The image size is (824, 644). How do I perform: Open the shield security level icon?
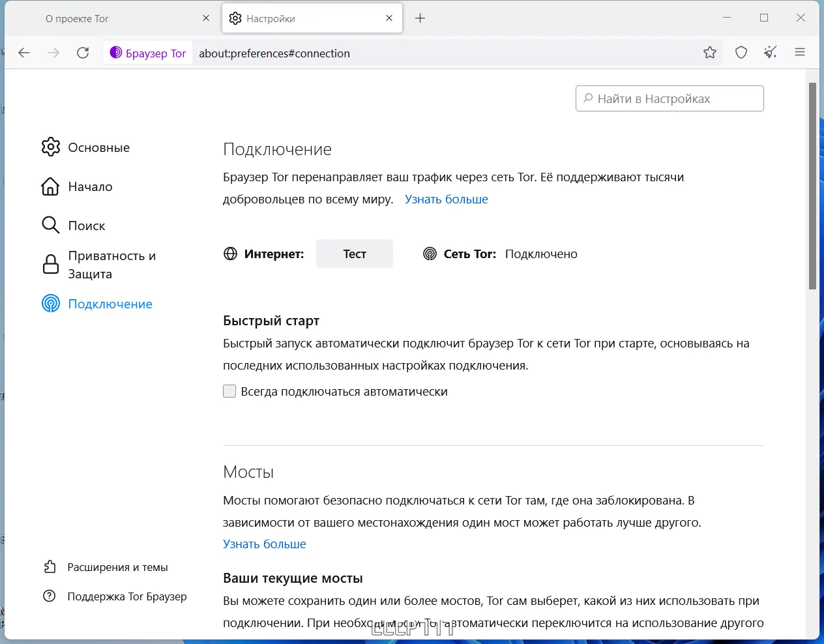[x=741, y=53]
